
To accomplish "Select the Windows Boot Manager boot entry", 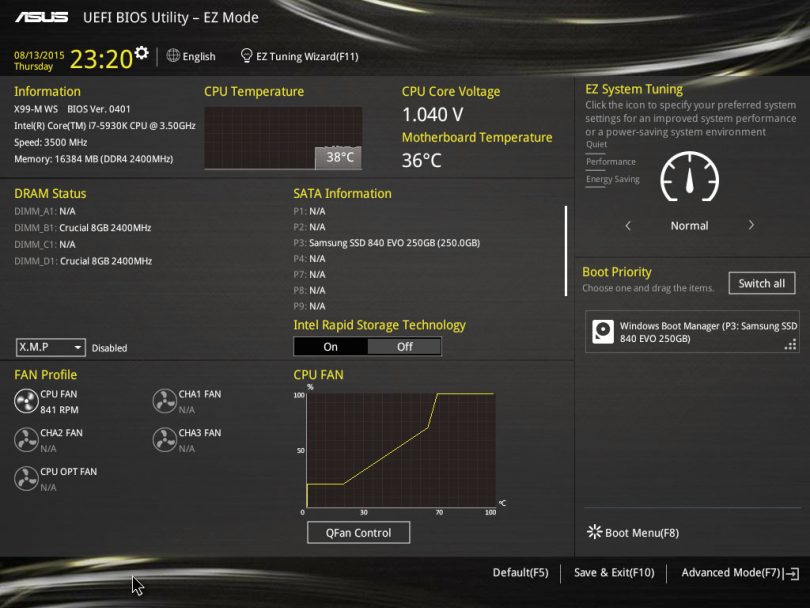I will coord(692,332).
